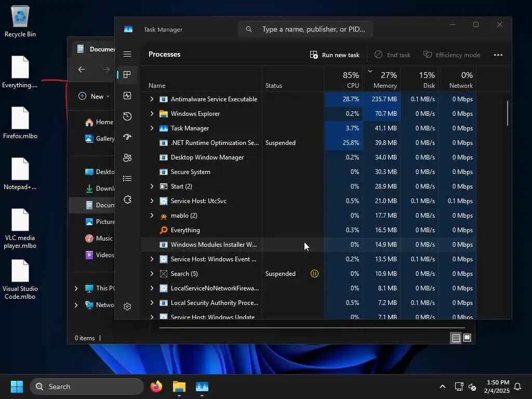532x399 pixels.
Task: Expand the mablo (2) process group
Action: click(x=152, y=216)
